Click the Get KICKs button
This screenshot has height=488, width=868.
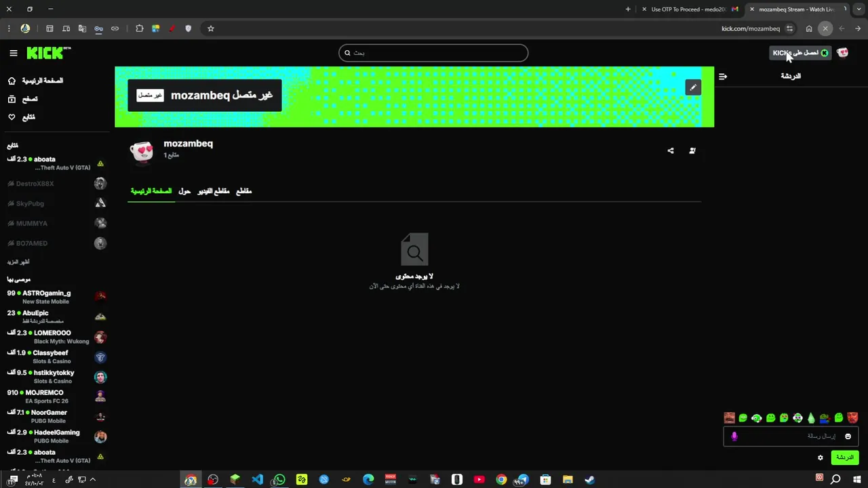[800, 53]
